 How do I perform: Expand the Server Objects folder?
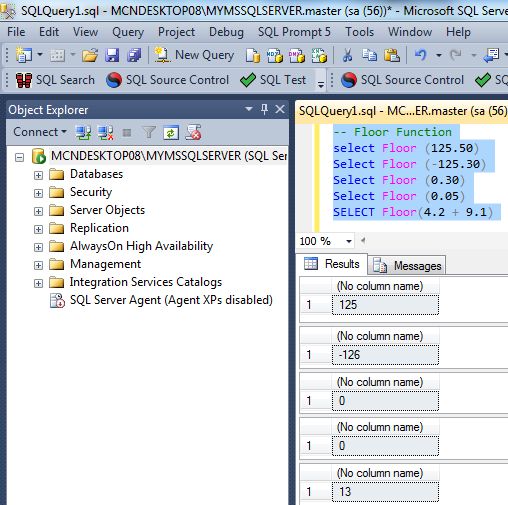[38, 211]
